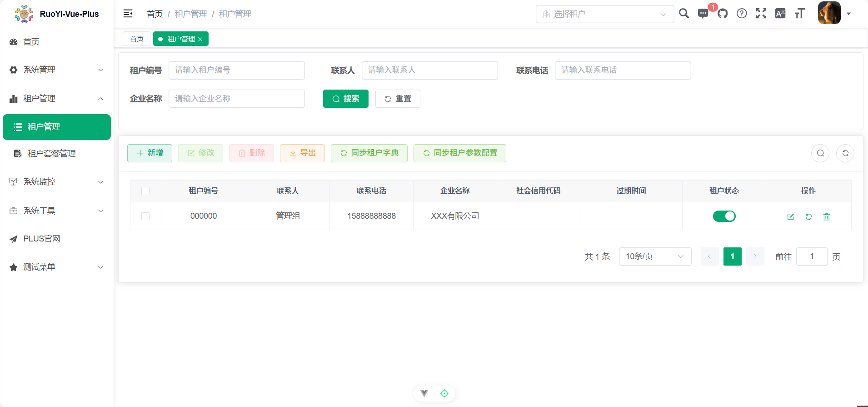Open the 10条/页 page size dropdown
This screenshot has height=407, width=868.
pyautogui.click(x=654, y=256)
